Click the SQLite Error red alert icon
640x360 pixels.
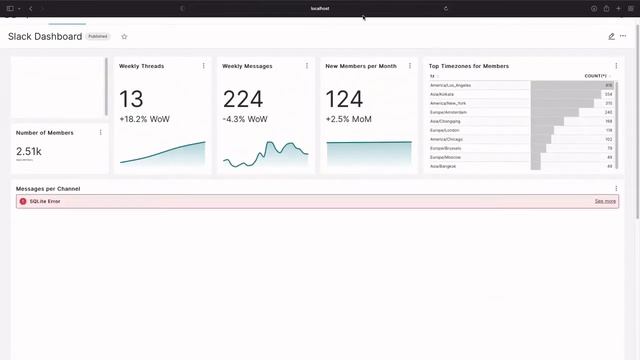pyautogui.click(x=23, y=201)
